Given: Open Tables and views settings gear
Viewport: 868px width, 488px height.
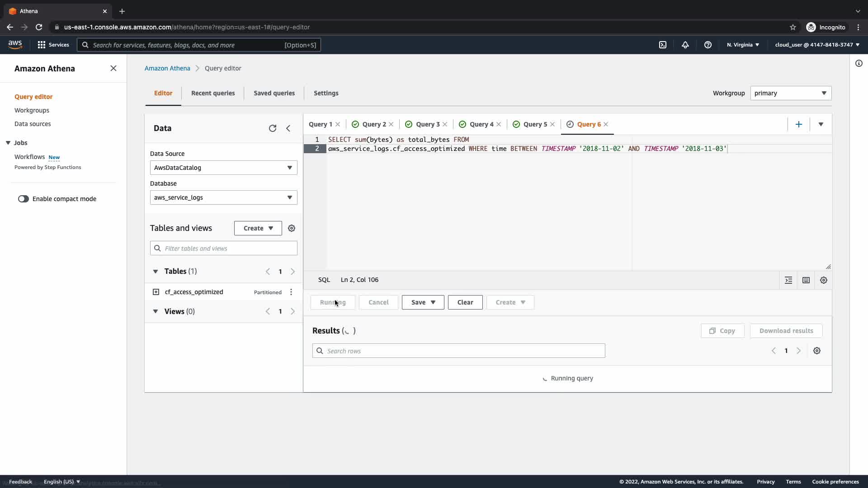Looking at the screenshot, I should click(292, 228).
